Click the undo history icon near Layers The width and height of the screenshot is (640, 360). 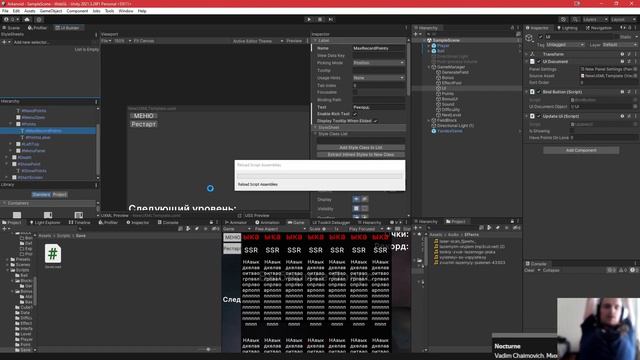563,19
